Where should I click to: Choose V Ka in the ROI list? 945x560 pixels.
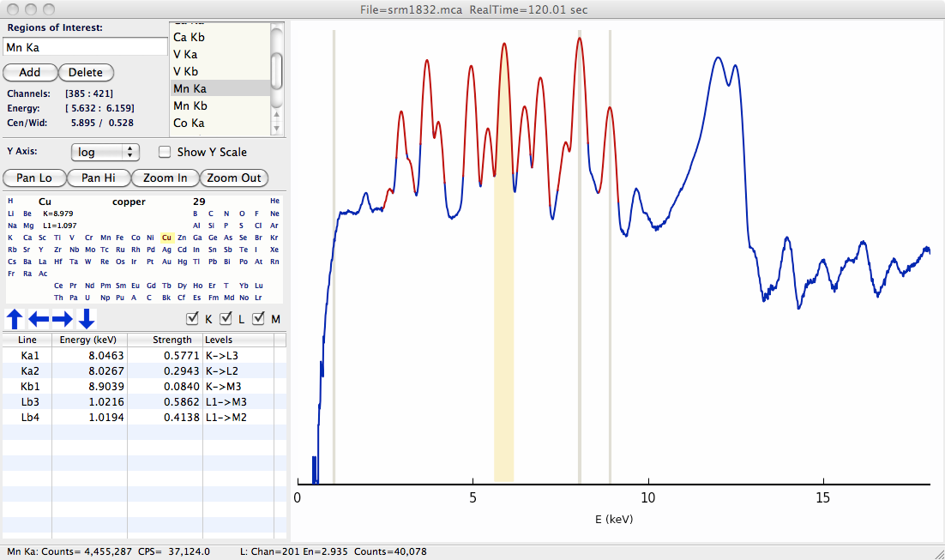pos(185,54)
